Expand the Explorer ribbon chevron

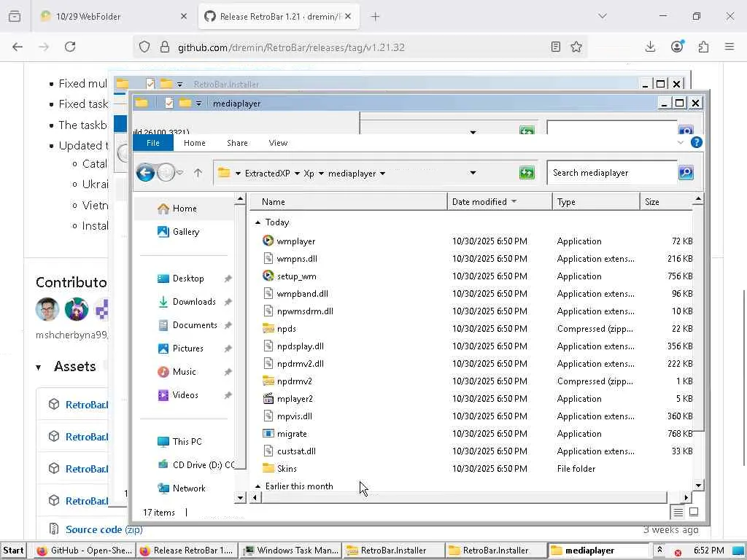681,142
